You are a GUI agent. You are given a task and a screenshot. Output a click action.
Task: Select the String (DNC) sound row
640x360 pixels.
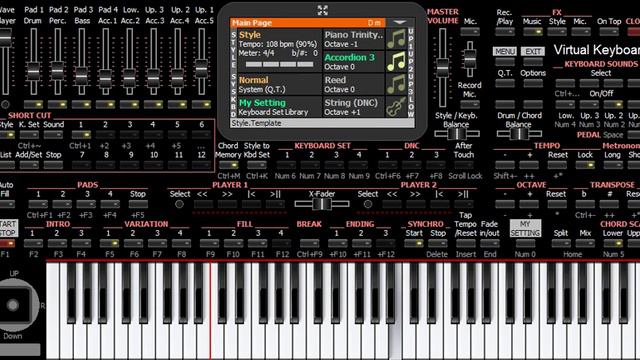pos(353,107)
